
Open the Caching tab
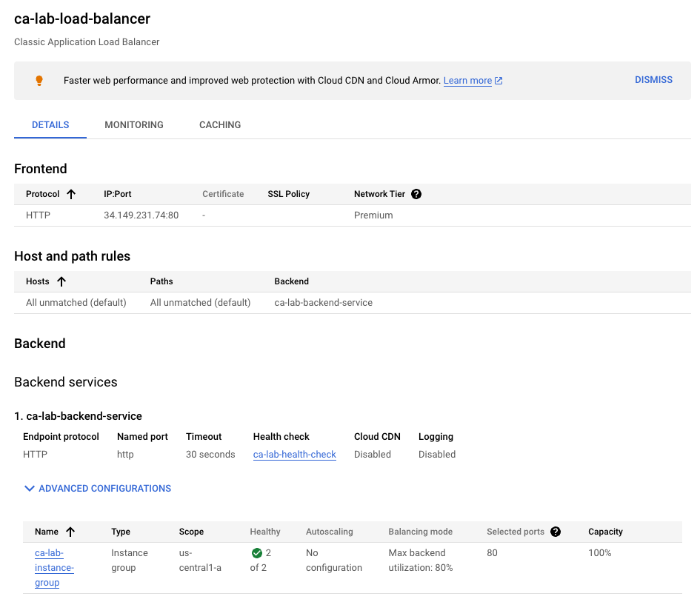coord(220,125)
